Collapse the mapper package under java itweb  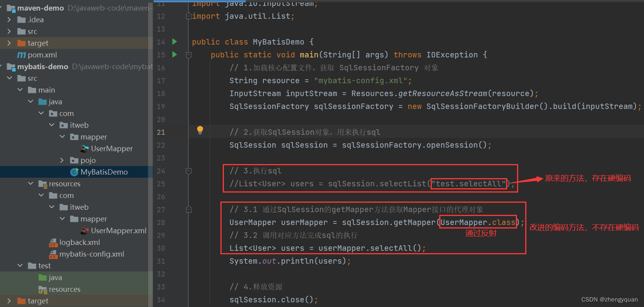coord(62,137)
